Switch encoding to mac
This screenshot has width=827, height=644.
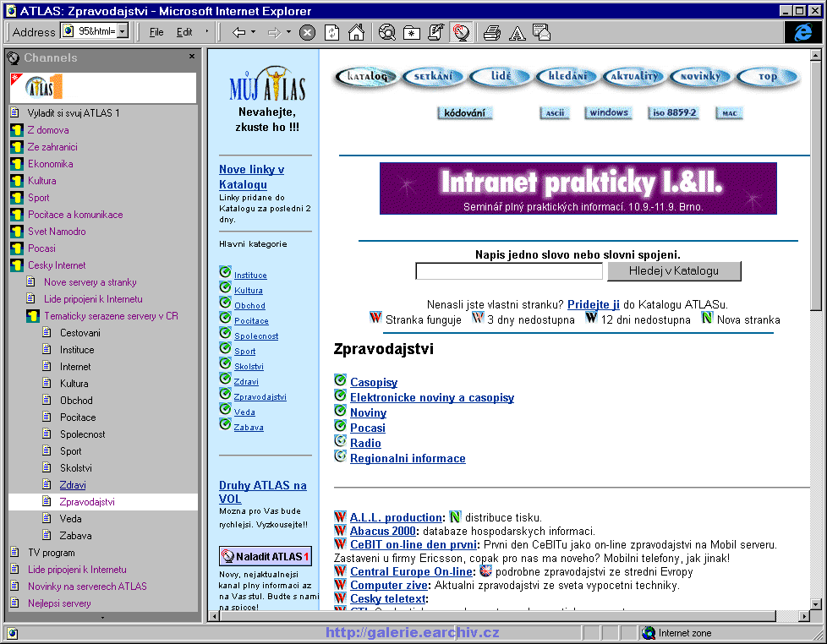tap(730, 112)
